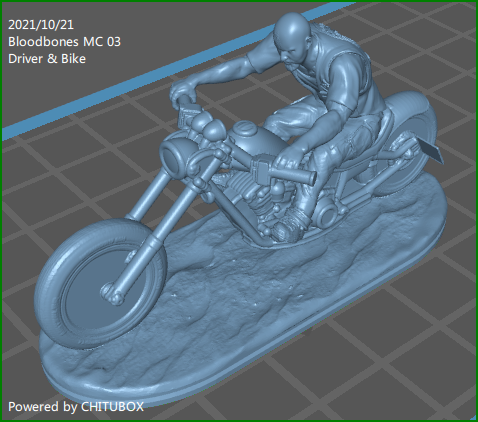Image resolution: width=478 pixels, height=422 pixels.
Task: Select the round engine side cover
Action: (x=325, y=213)
